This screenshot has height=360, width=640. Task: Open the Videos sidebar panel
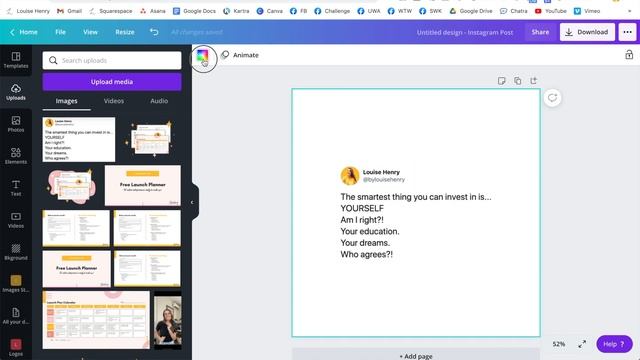(16, 220)
